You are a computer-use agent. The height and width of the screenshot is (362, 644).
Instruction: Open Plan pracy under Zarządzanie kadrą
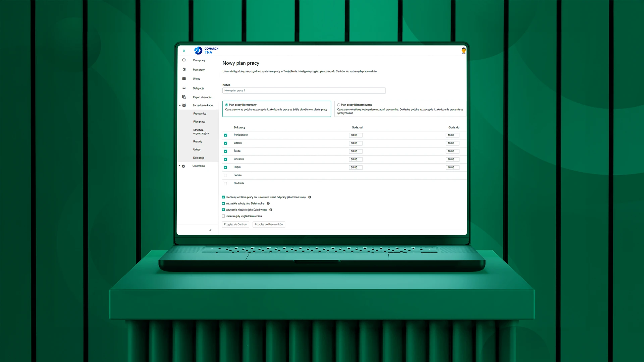coord(199,122)
